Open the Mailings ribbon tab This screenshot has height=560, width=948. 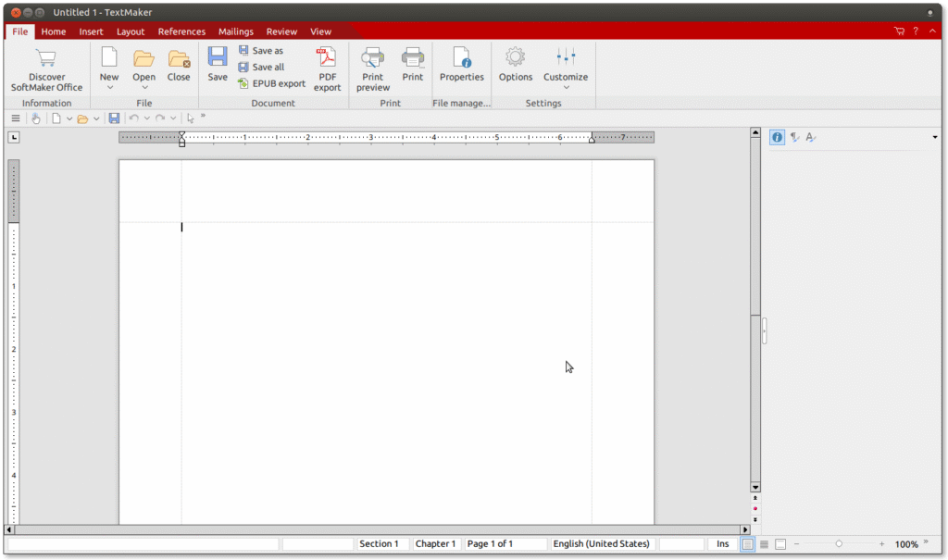click(x=235, y=31)
